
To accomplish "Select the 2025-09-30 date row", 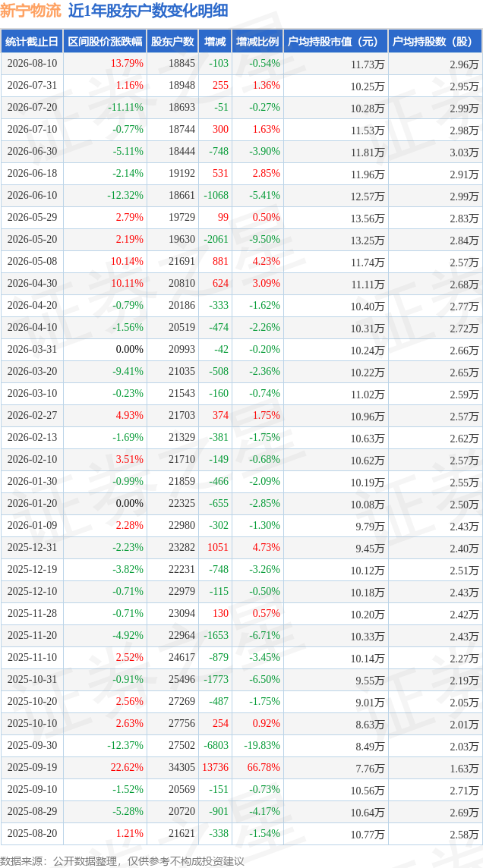I will tap(241, 745).
